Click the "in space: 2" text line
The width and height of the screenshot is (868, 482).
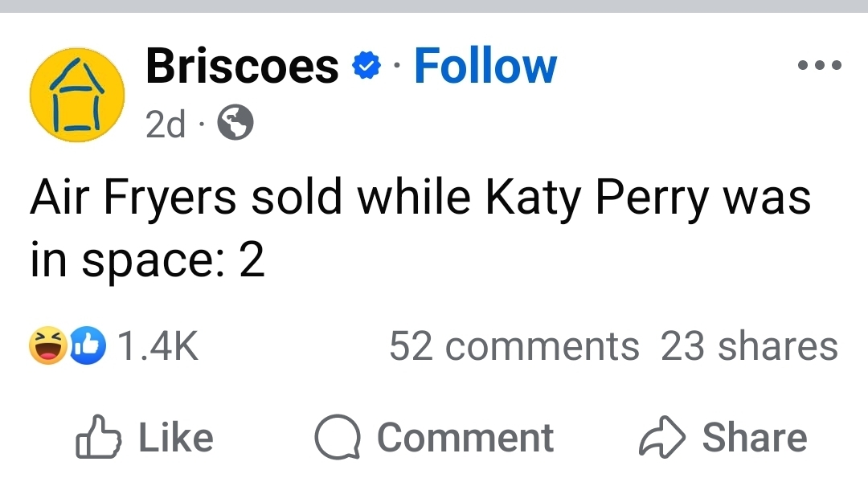[148, 260]
